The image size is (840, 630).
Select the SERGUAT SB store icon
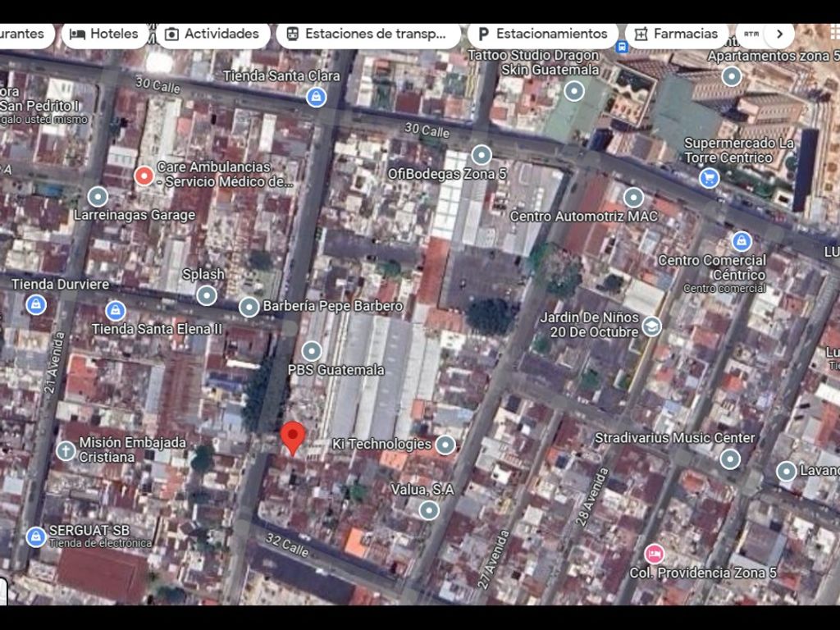pos(36,536)
